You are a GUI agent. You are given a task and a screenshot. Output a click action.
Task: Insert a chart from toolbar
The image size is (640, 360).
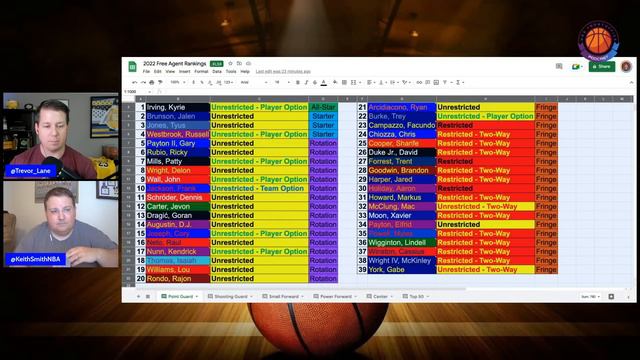pos(436,82)
